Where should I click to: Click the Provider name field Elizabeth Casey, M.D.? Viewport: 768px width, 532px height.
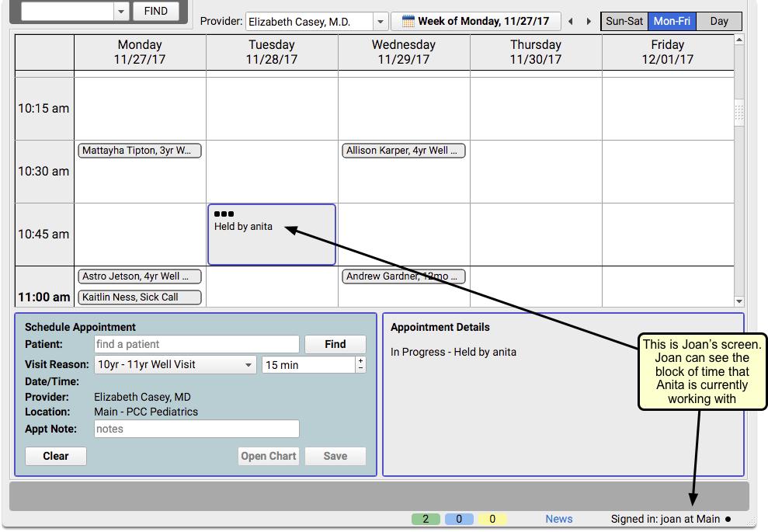coord(310,22)
